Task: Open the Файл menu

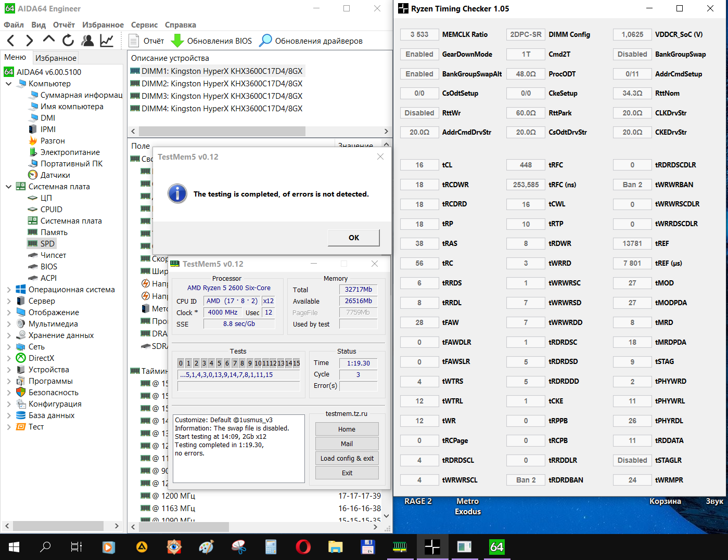Action: point(14,25)
